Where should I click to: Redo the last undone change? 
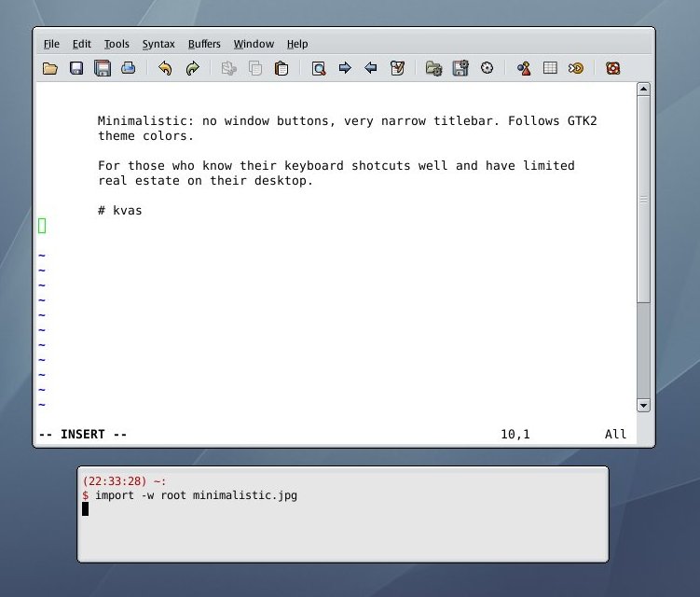click(192, 68)
